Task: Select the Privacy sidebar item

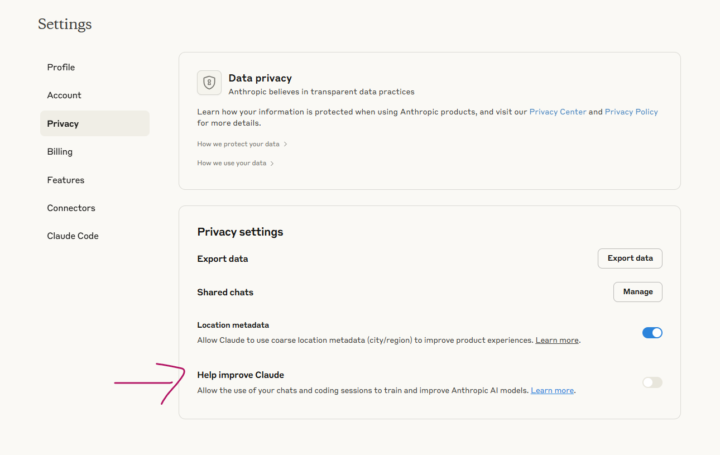Action: coord(62,124)
